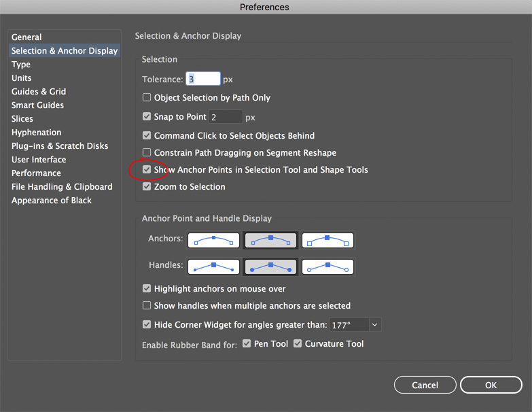
Task: Select the largest anchor size icon
Action: pos(328,240)
